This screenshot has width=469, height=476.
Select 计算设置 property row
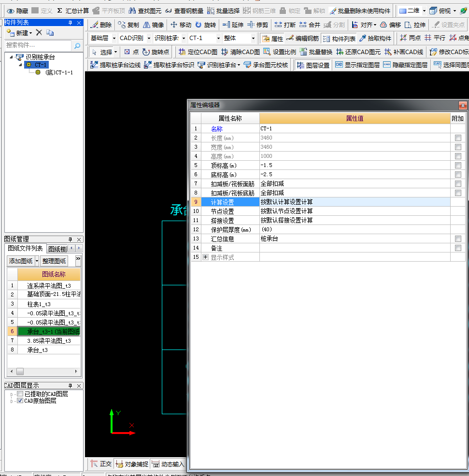tap(328, 202)
